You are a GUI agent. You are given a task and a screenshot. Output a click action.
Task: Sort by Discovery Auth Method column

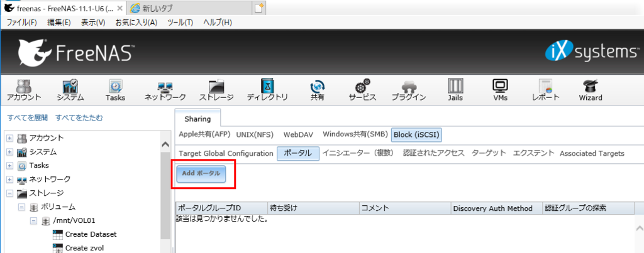(497, 208)
